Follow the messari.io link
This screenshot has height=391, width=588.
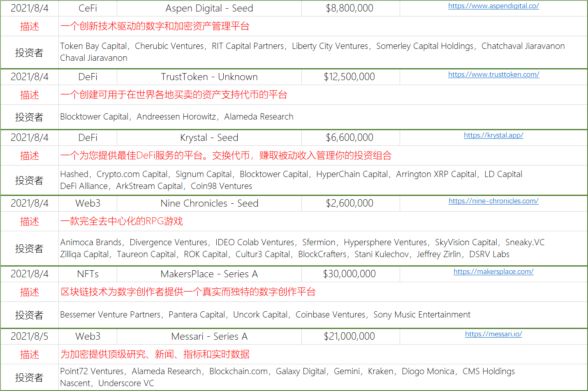pos(493,334)
